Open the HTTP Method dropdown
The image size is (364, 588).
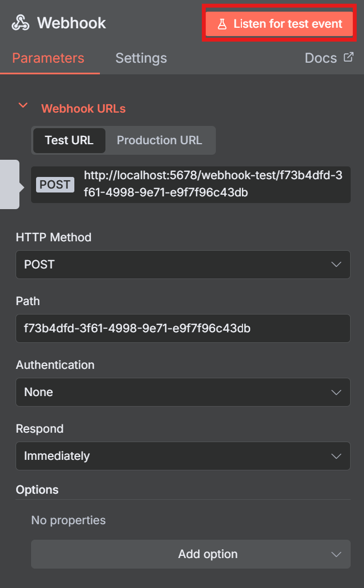[x=183, y=265]
